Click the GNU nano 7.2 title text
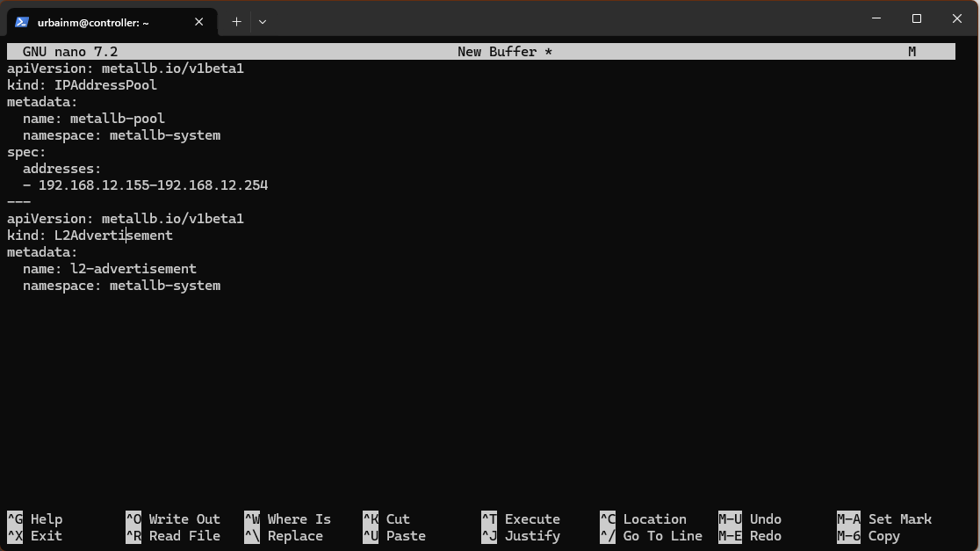Viewport: 980px width, 551px height. click(x=70, y=52)
